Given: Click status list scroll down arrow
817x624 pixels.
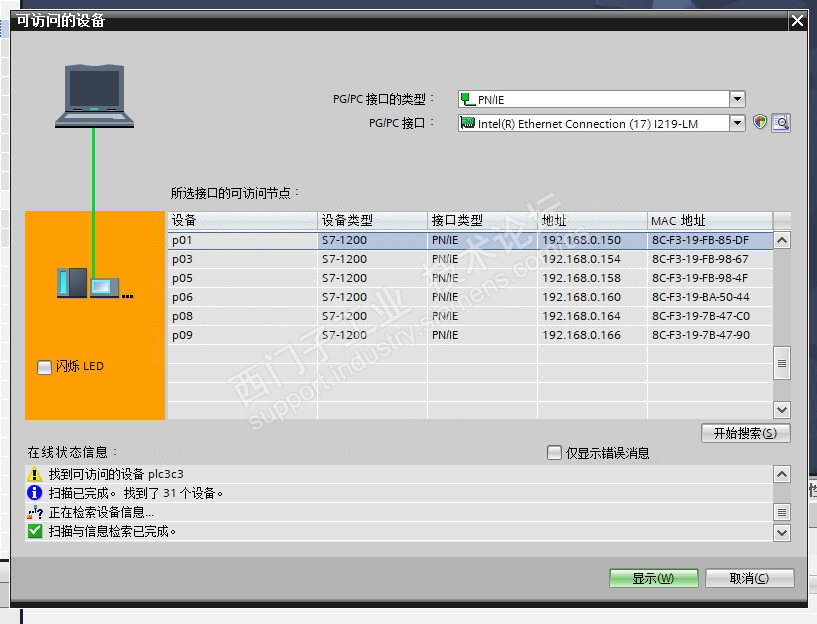Looking at the screenshot, I should [782, 532].
